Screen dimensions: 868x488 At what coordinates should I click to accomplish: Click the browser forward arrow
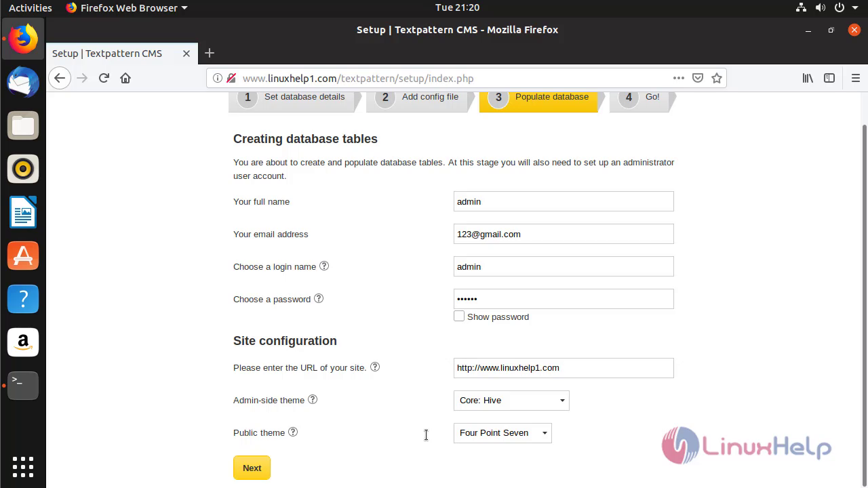[82, 78]
